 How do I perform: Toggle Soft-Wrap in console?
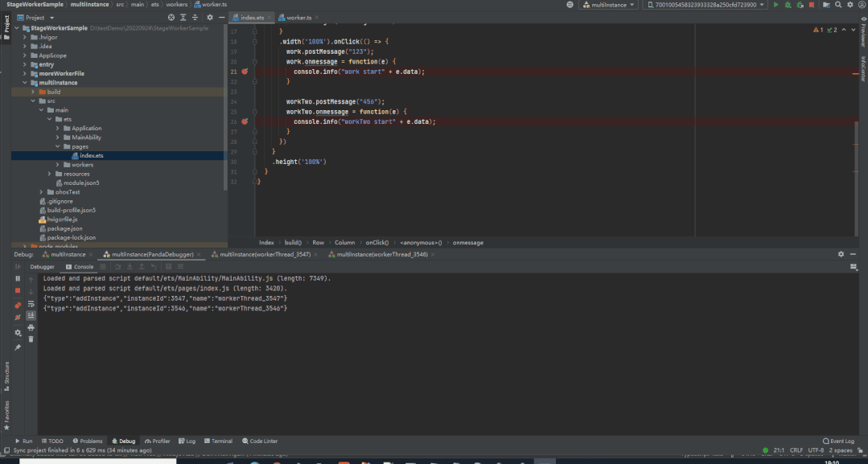coord(31,304)
